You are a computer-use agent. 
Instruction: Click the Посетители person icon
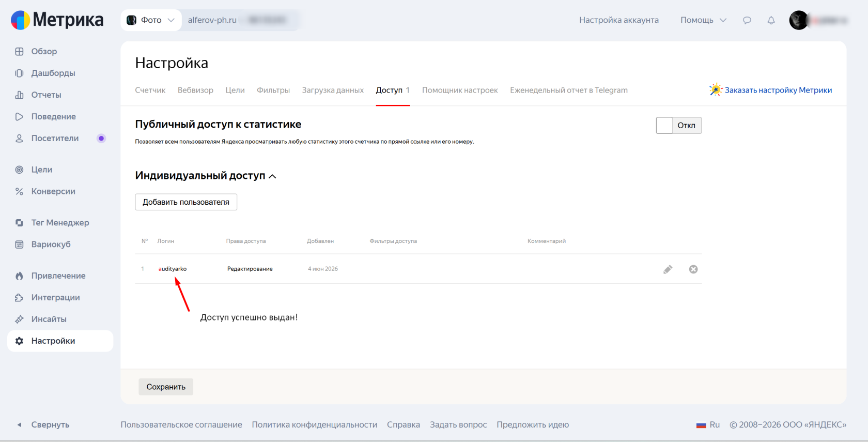coord(19,139)
